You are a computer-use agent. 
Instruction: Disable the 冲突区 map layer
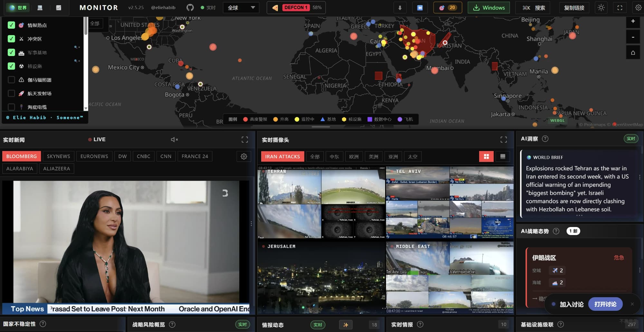(11, 39)
